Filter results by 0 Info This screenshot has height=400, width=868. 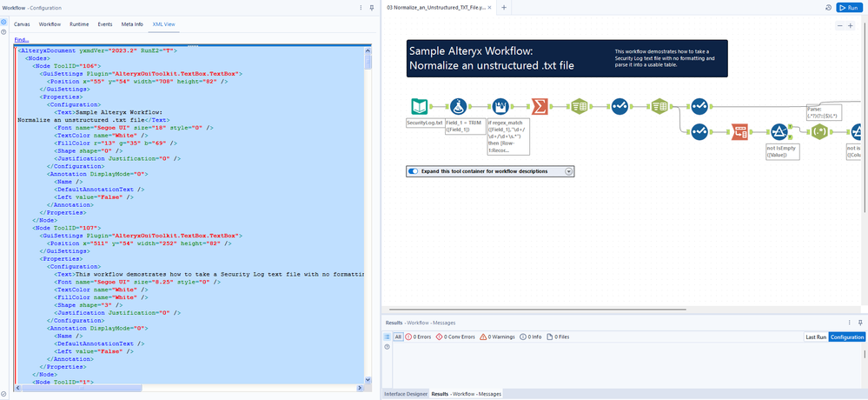tap(531, 337)
